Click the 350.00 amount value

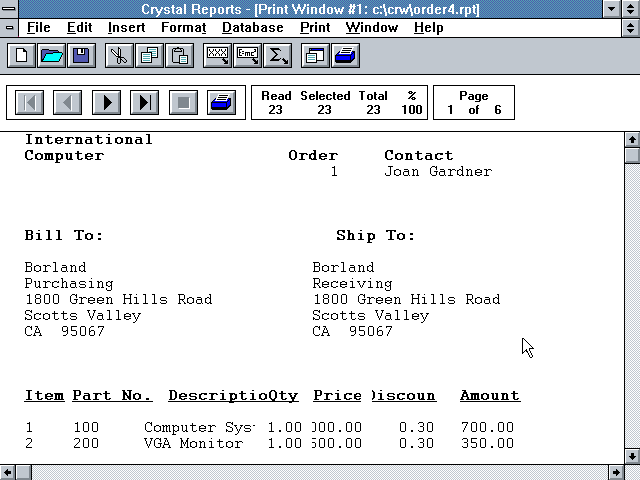(487, 443)
